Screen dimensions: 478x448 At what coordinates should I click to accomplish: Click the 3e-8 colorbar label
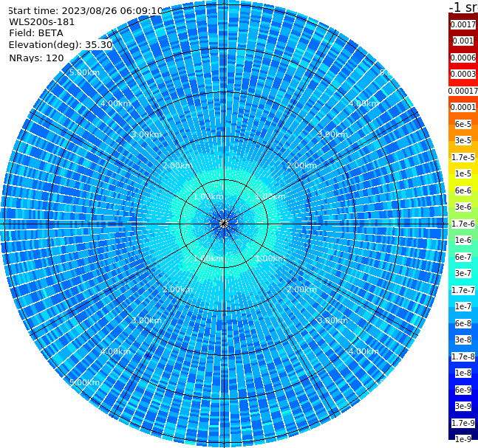pos(463,340)
